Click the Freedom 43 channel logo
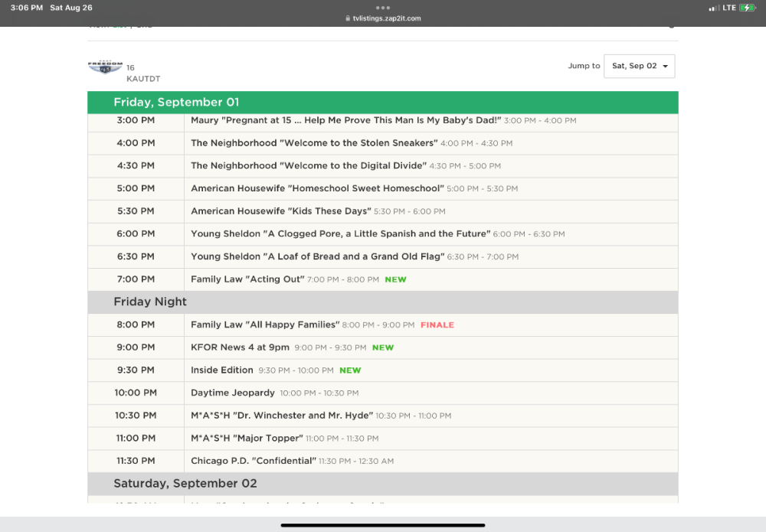This screenshot has width=766, height=532. coord(105,67)
